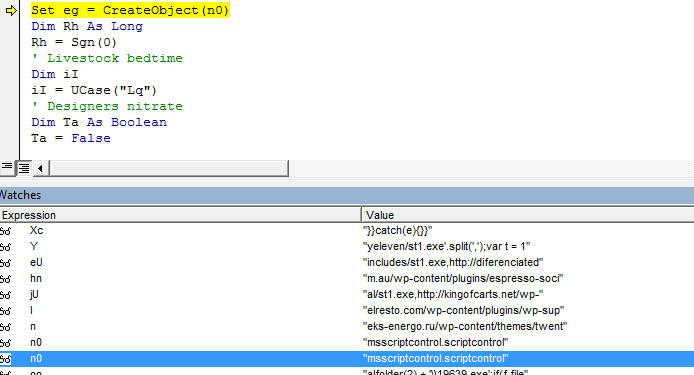Click the highlighted "msscriptcontrol.scriptcontrol" value
The height and width of the screenshot is (375, 694).
point(436,359)
